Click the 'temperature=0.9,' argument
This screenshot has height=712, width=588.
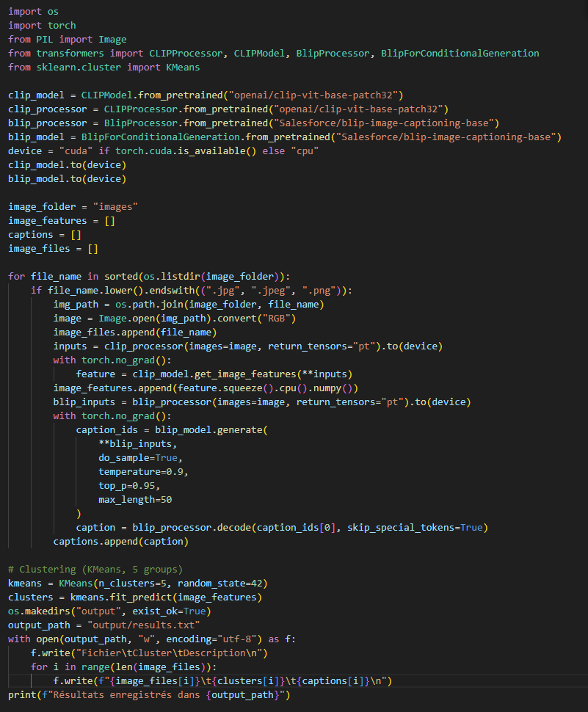coord(143,472)
